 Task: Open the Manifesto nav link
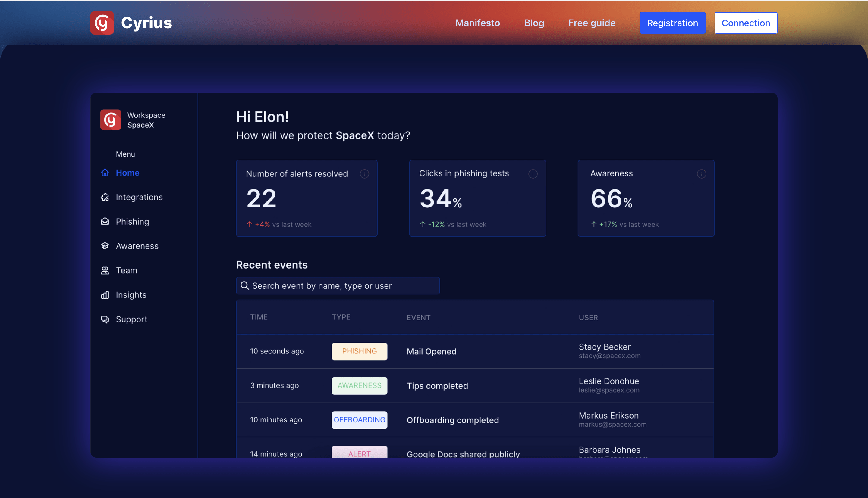(477, 23)
